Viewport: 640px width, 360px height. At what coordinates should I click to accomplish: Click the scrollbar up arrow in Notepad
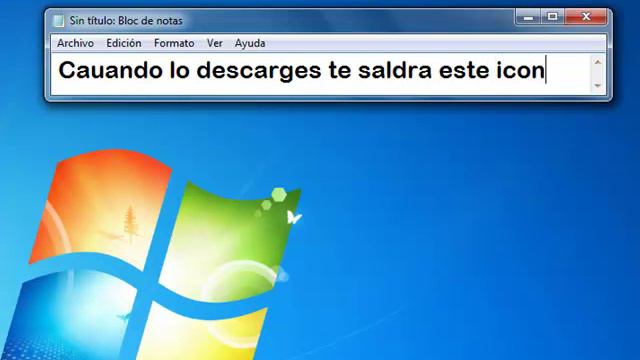coord(598,62)
